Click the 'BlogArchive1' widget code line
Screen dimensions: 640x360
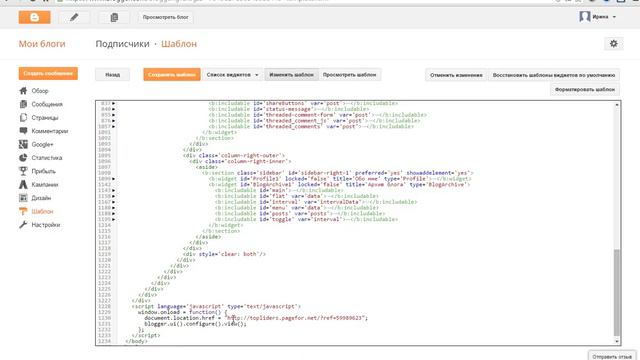339,184
